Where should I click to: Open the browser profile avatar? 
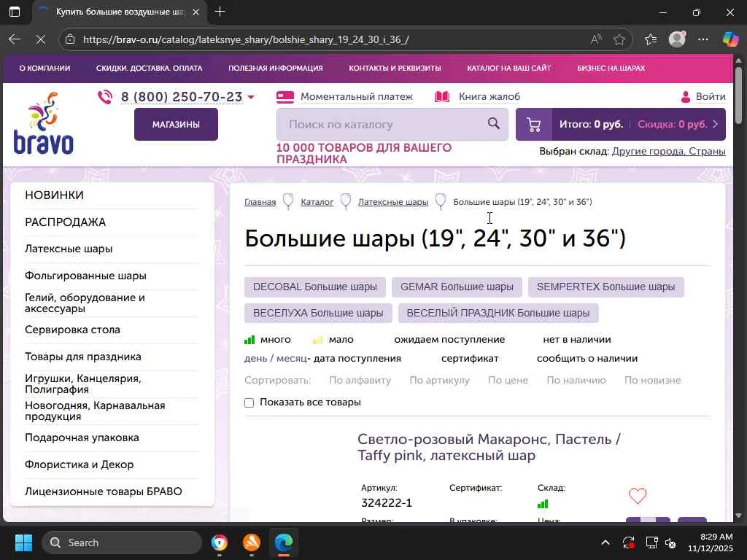(x=677, y=39)
